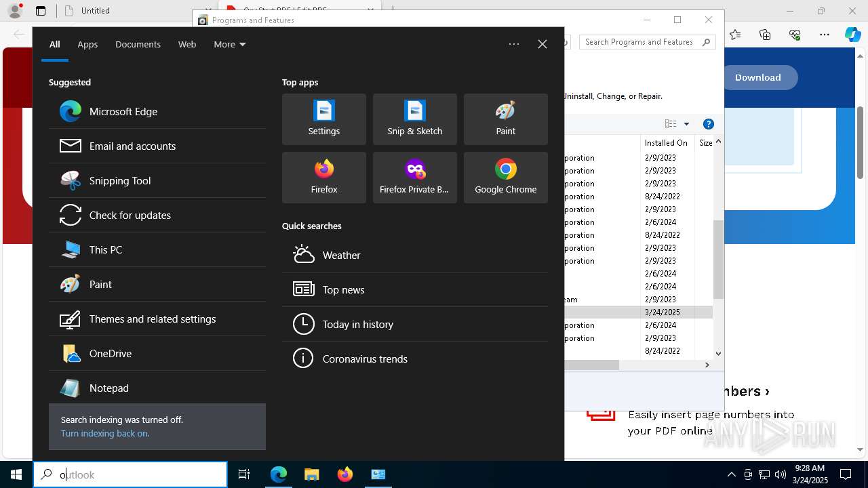Select the 3/24/2025 installed row
The width and height of the screenshot is (868, 488).
[637, 312]
